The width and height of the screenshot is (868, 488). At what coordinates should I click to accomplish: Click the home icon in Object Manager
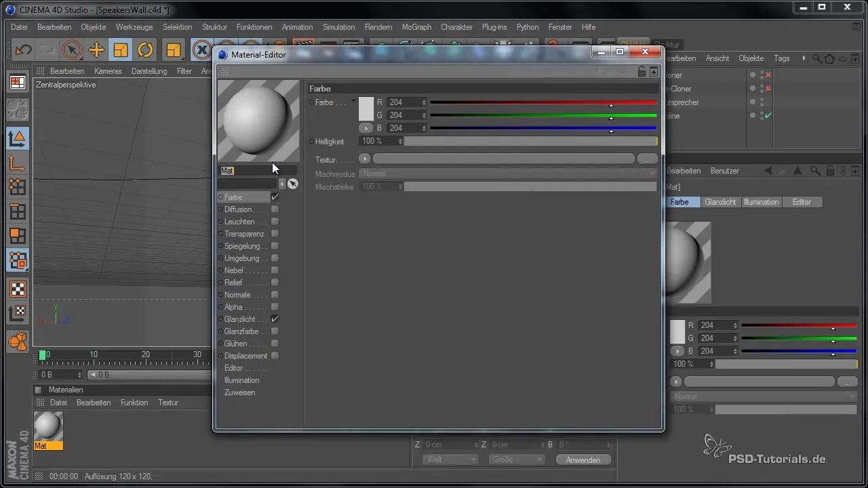pos(829,59)
